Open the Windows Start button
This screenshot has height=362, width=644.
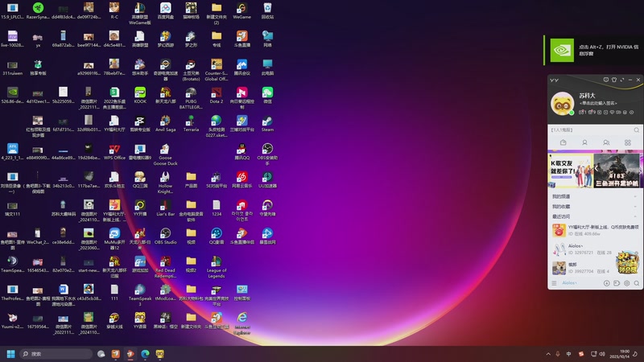(11, 354)
